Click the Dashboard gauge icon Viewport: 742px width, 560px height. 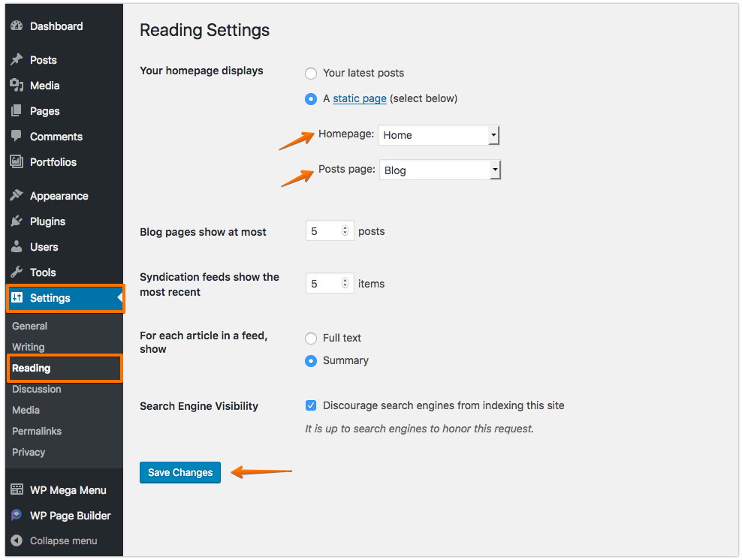(x=17, y=26)
